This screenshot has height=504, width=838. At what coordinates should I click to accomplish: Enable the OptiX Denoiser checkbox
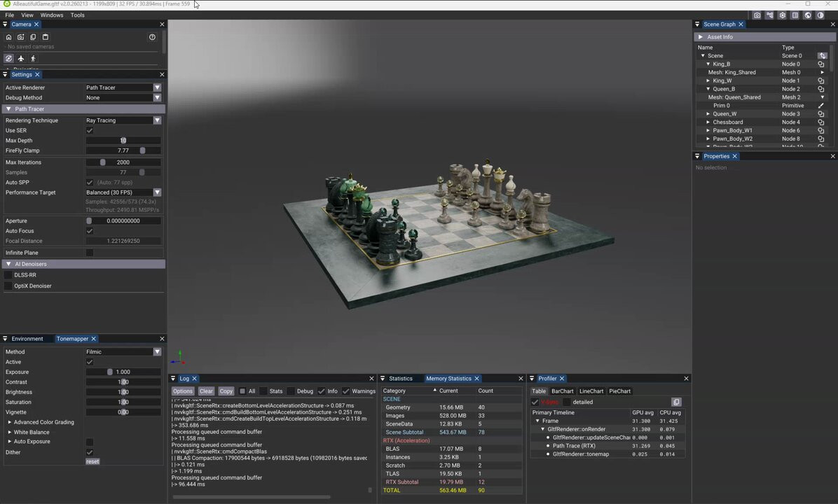click(8, 286)
